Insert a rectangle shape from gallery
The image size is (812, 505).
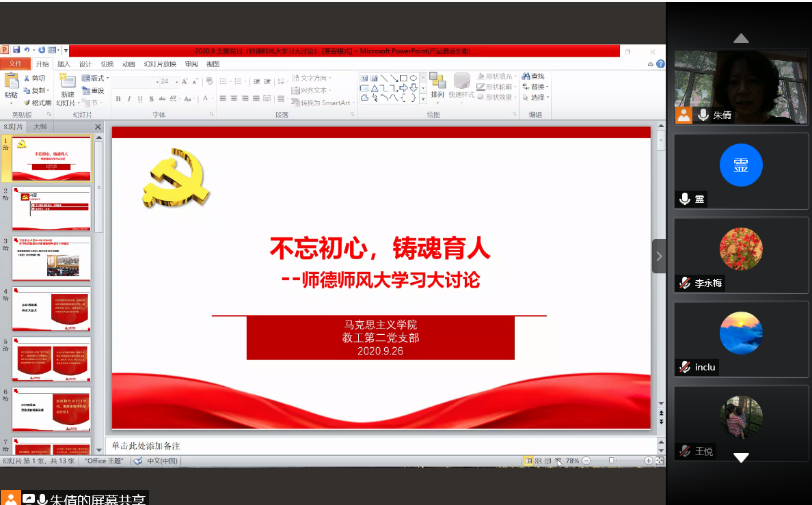coord(403,78)
